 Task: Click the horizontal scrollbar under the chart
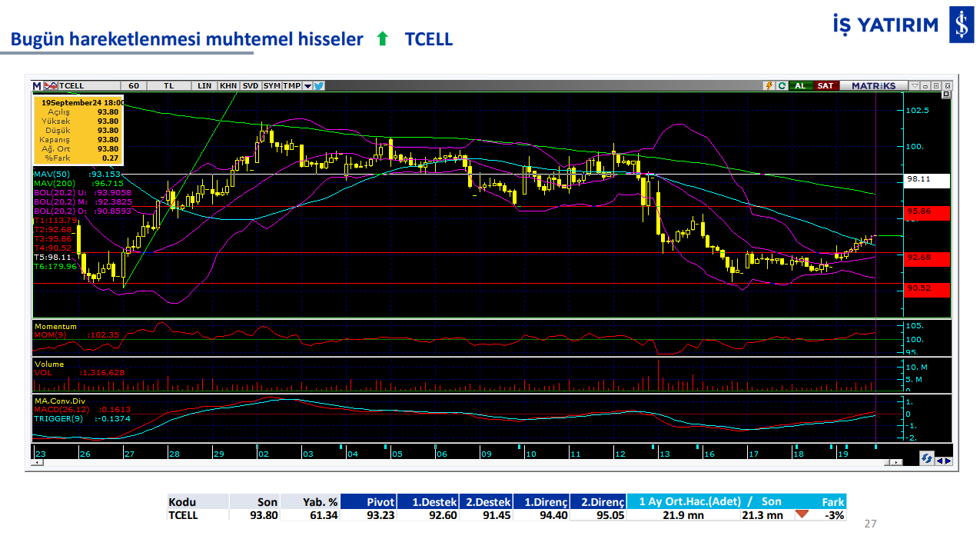pos(461,463)
